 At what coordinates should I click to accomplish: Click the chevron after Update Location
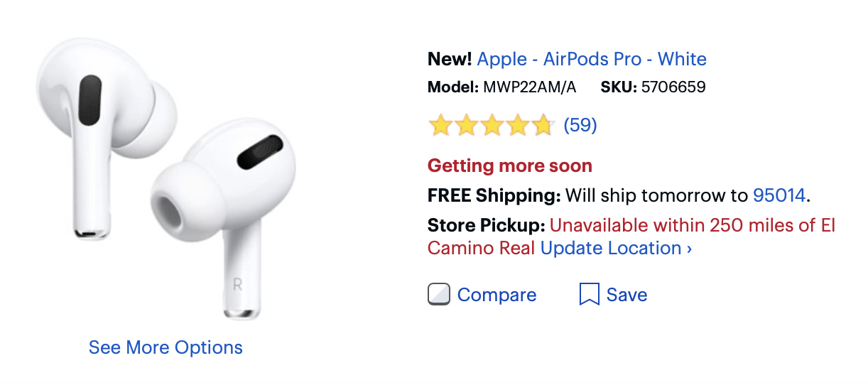[x=689, y=249]
